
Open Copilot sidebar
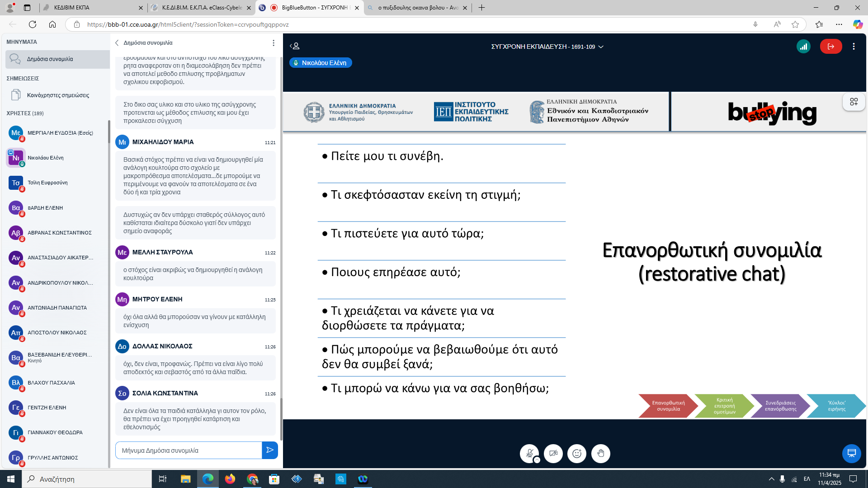click(858, 24)
